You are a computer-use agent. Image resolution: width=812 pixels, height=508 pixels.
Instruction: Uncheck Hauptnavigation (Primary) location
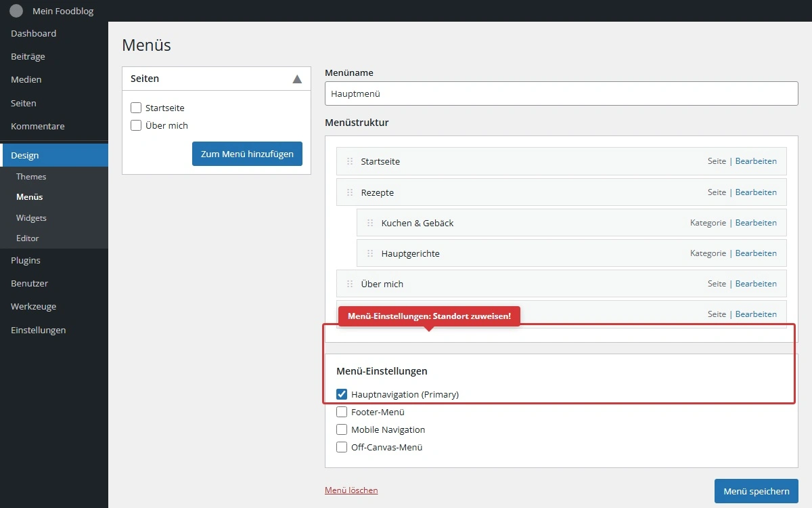(x=342, y=394)
